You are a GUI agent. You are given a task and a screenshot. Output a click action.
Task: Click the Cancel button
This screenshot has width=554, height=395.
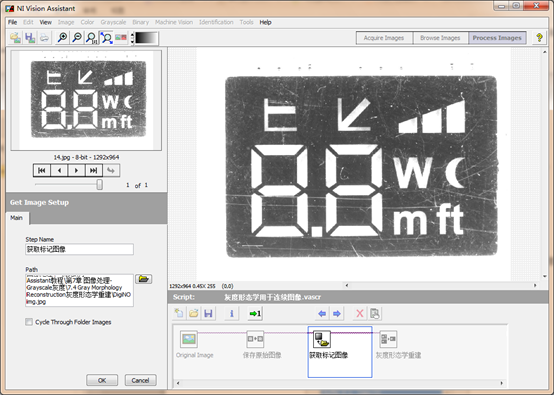tap(140, 380)
